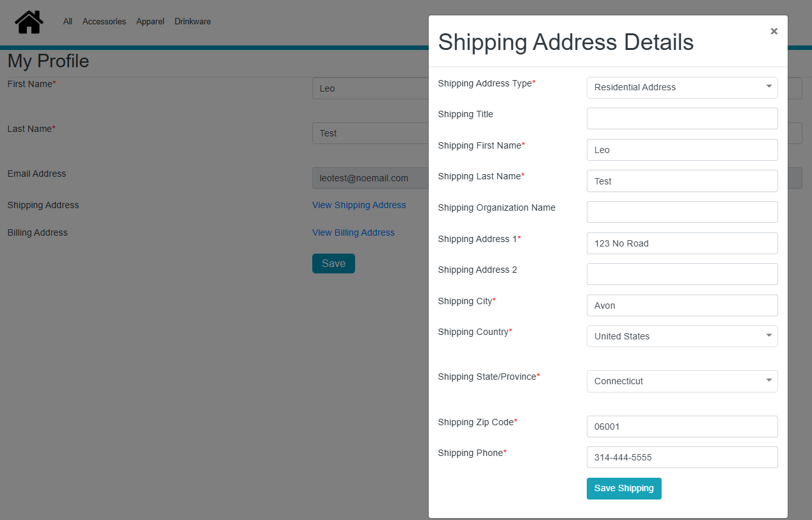This screenshot has width=812, height=520.
Task: Click the Shipping Zip Code field
Action: (681, 427)
